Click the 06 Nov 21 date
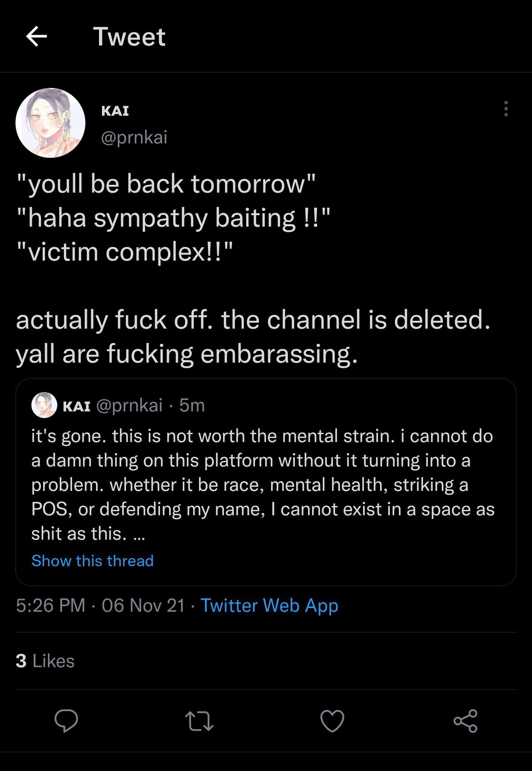 click(x=143, y=605)
